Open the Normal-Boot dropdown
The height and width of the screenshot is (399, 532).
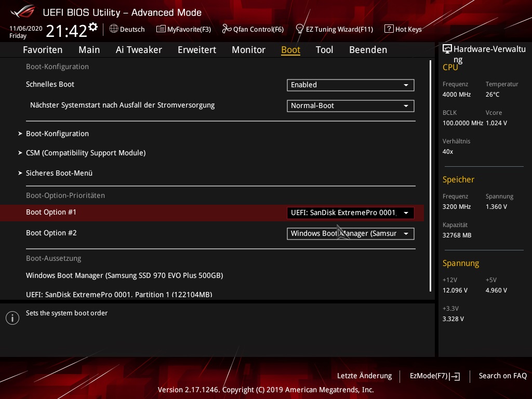[351, 106]
